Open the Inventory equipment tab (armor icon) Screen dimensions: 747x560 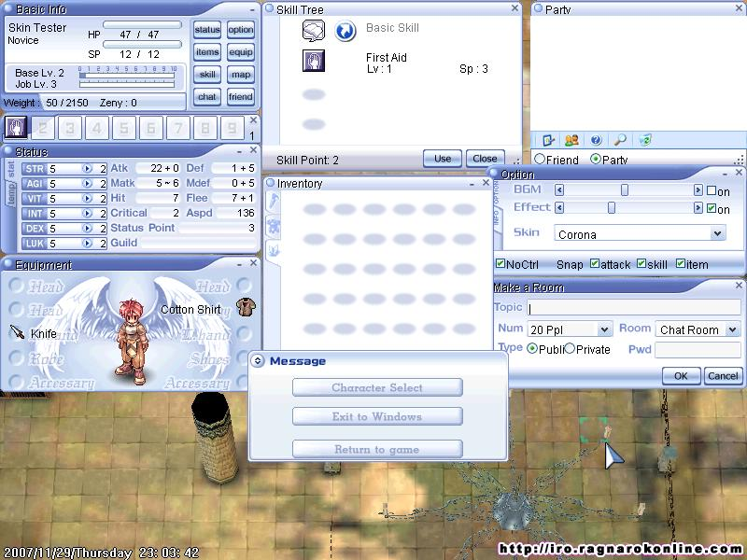(274, 226)
